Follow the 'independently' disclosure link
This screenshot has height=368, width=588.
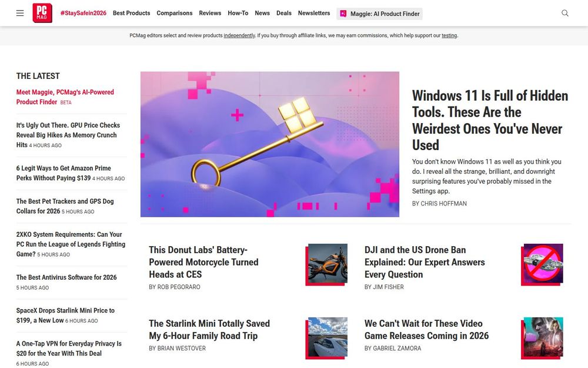pyautogui.click(x=239, y=36)
